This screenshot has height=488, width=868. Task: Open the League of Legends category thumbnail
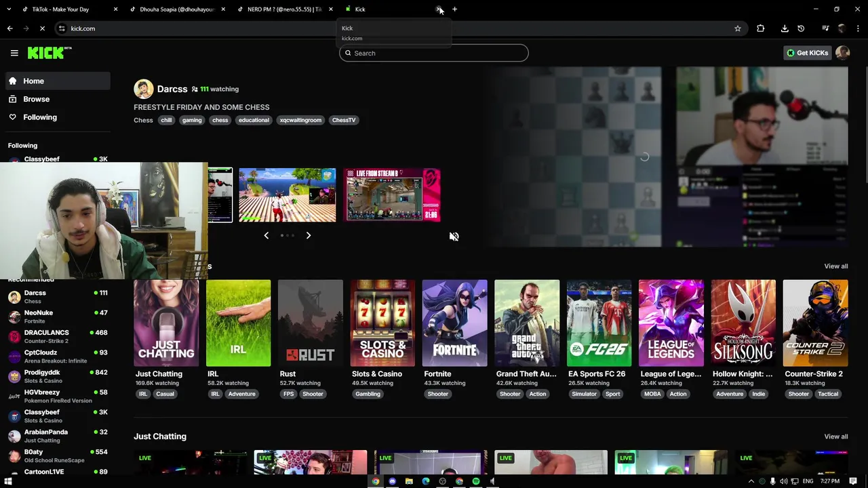click(x=671, y=323)
